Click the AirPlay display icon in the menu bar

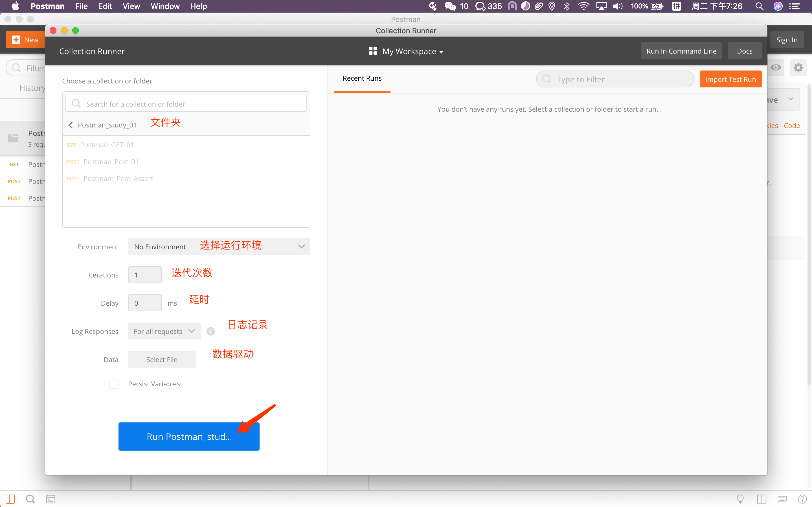coord(601,6)
